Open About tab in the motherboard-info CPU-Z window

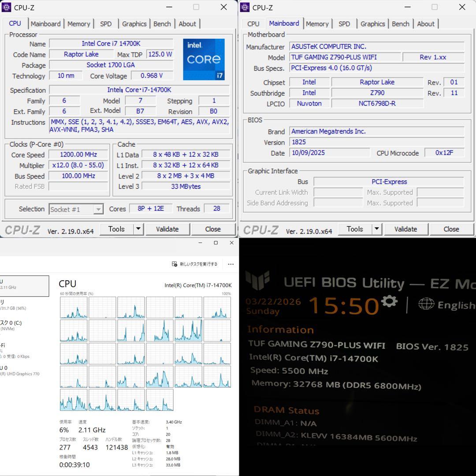tap(426, 24)
